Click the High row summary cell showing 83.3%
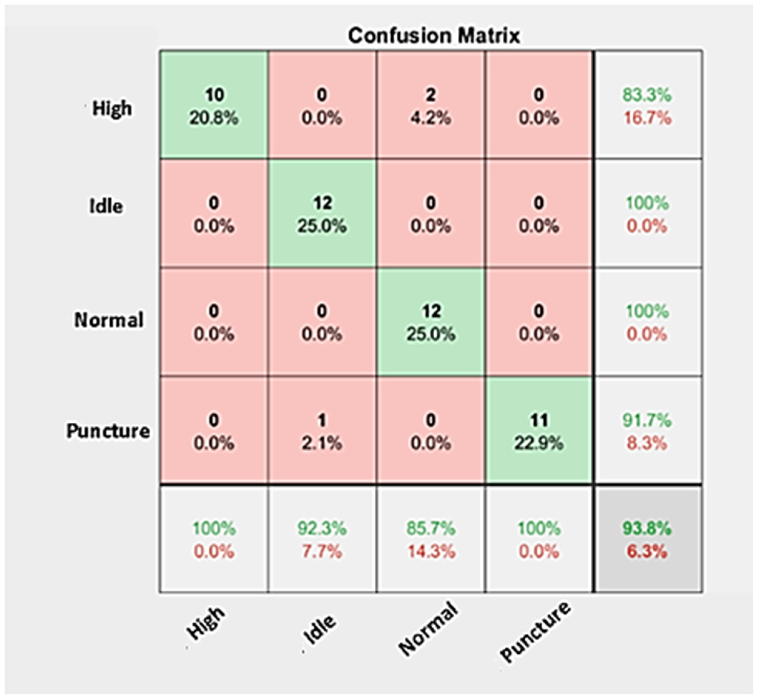The width and height of the screenshot is (760, 700). click(x=647, y=105)
